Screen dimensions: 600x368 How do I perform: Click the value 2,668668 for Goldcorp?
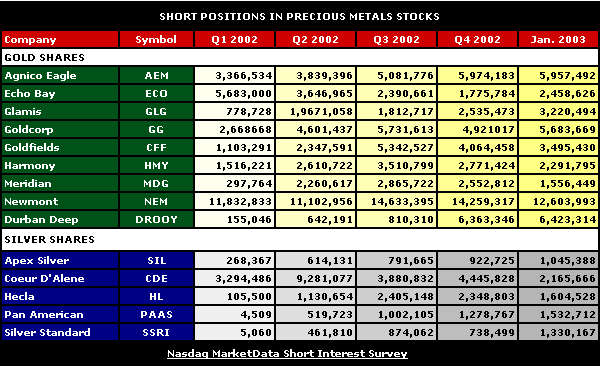pos(246,130)
